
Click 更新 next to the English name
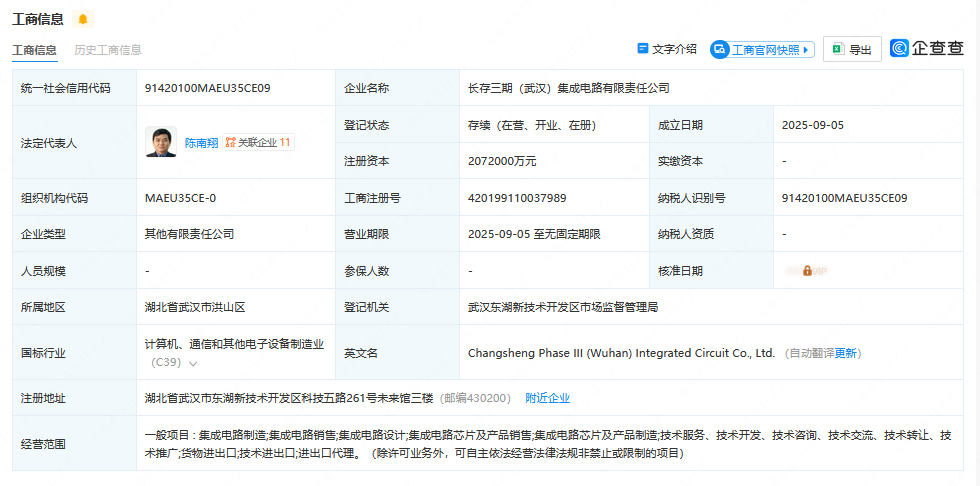point(846,353)
